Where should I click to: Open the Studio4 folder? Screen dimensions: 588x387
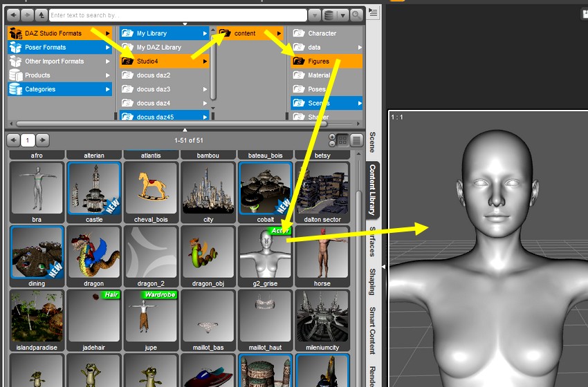[164, 61]
